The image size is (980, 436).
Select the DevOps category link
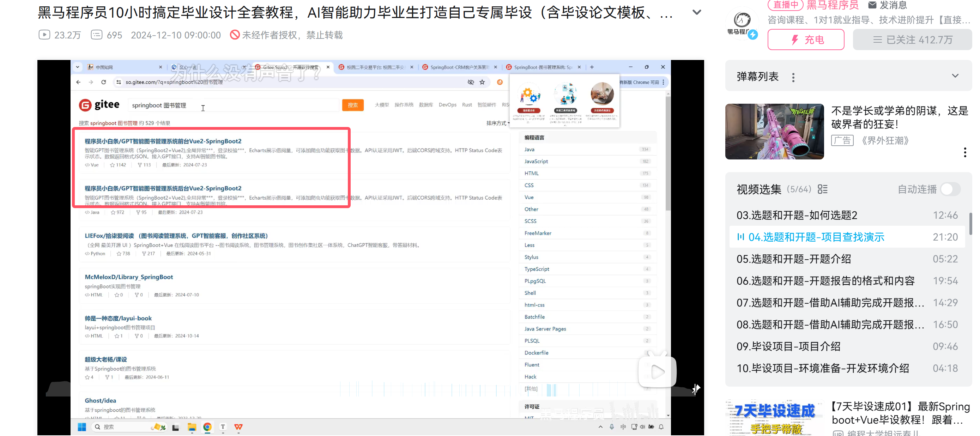click(x=447, y=105)
